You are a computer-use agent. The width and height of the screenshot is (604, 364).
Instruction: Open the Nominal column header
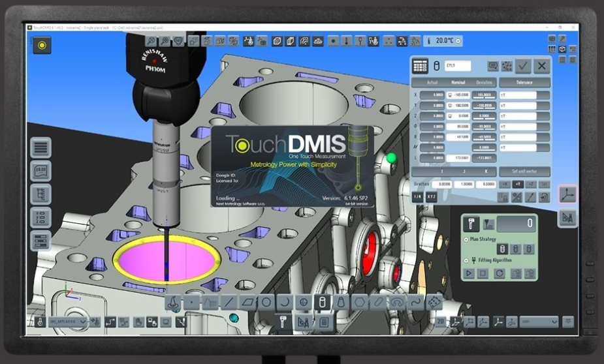[458, 82]
